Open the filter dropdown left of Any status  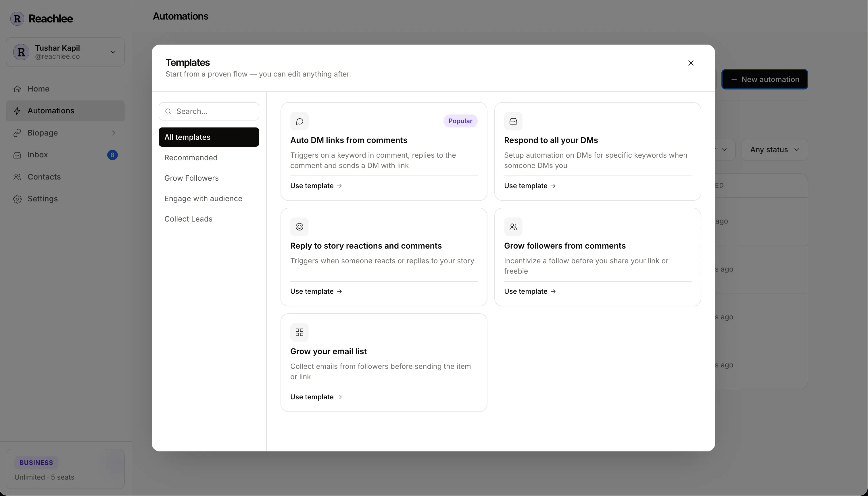tap(725, 150)
